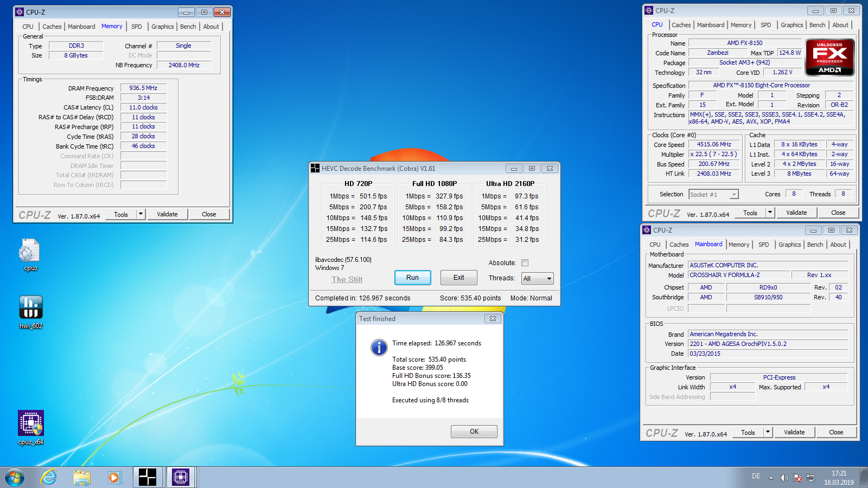Click the AMD FX-8150 name field
868x488 pixels.
coord(744,43)
